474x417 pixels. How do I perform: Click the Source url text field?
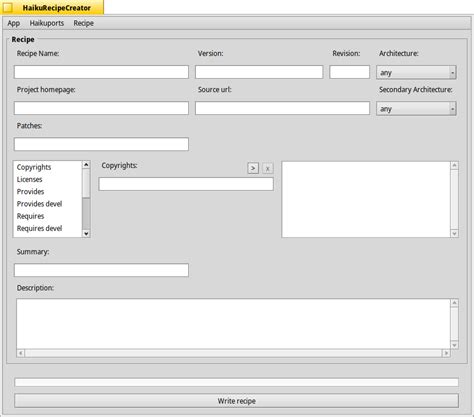(x=282, y=108)
